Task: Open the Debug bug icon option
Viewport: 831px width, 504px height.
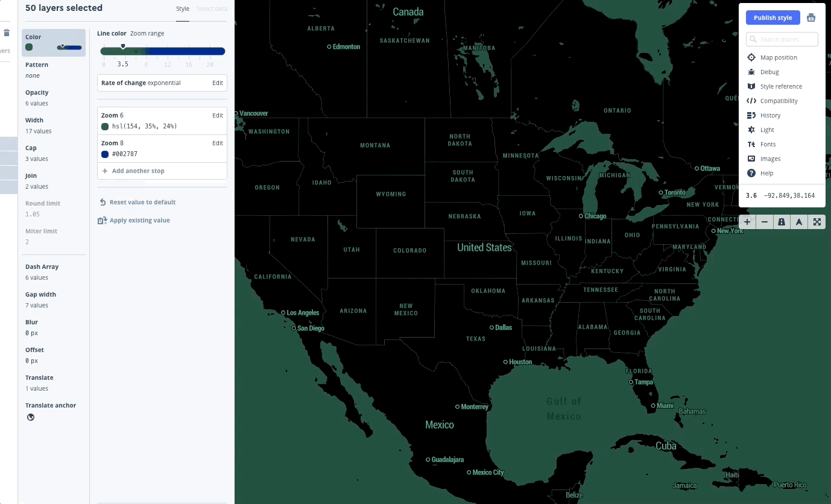Action: 751,72
